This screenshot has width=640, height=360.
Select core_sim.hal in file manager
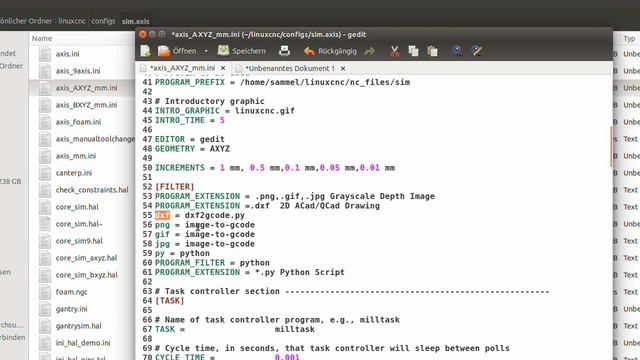77,207
